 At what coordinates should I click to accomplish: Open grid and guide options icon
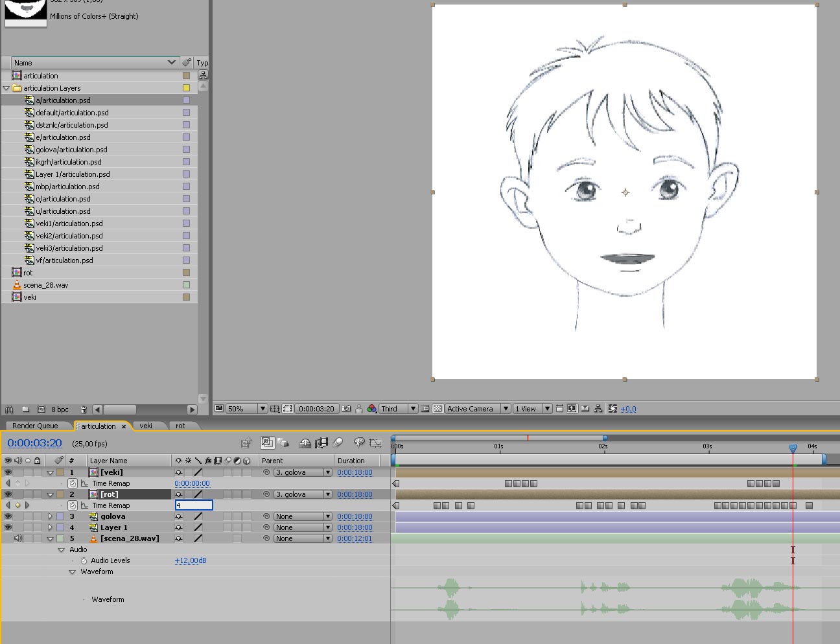pyautogui.click(x=275, y=409)
